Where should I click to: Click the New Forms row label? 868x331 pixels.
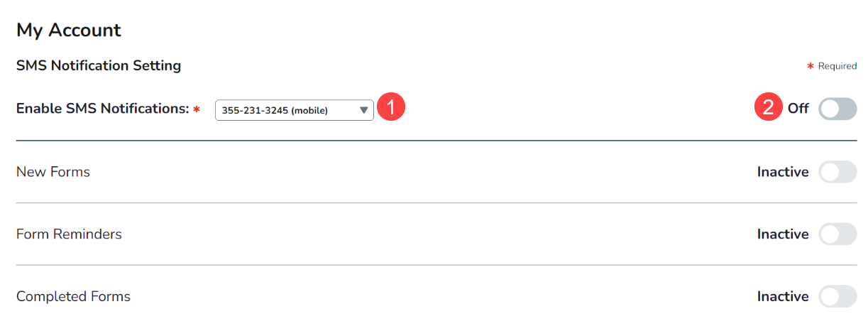(x=53, y=172)
